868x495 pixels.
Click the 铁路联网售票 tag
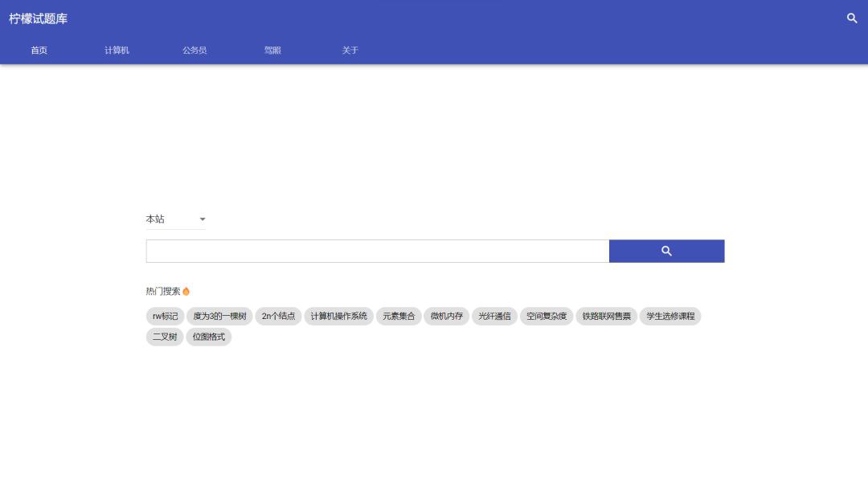click(607, 316)
